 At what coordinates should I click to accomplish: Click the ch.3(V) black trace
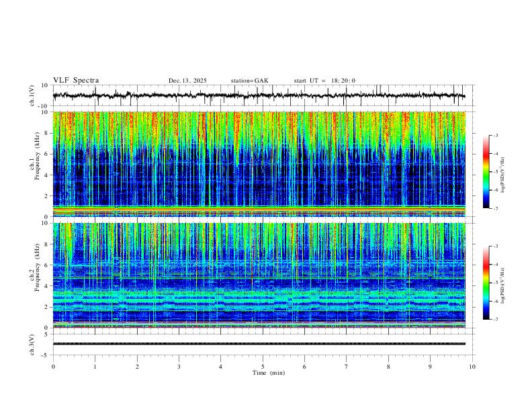(x=259, y=344)
